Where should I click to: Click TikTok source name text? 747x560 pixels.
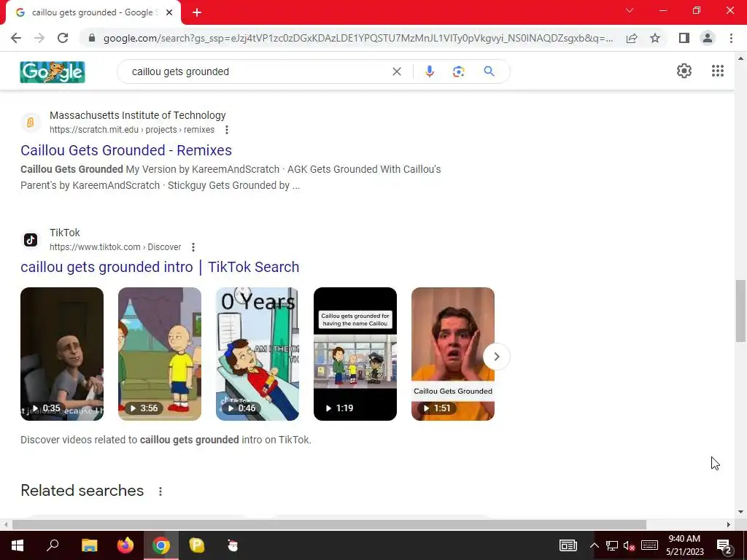click(x=65, y=233)
